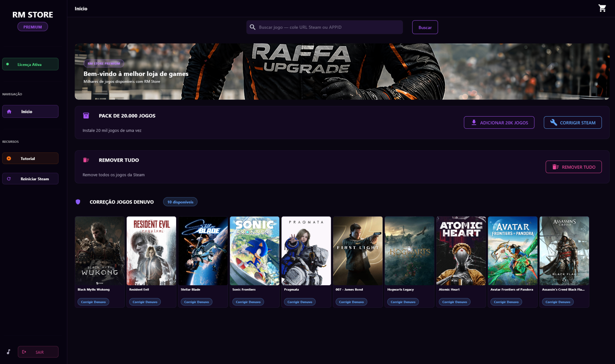Open the Tutorial sidebar item
This screenshot has width=615, height=364.
[30, 158]
